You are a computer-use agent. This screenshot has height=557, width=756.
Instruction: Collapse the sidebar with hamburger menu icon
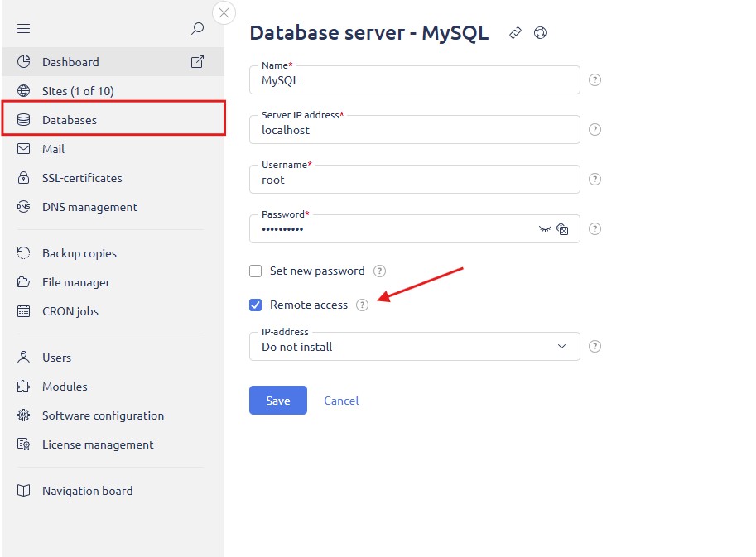(24, 28)
